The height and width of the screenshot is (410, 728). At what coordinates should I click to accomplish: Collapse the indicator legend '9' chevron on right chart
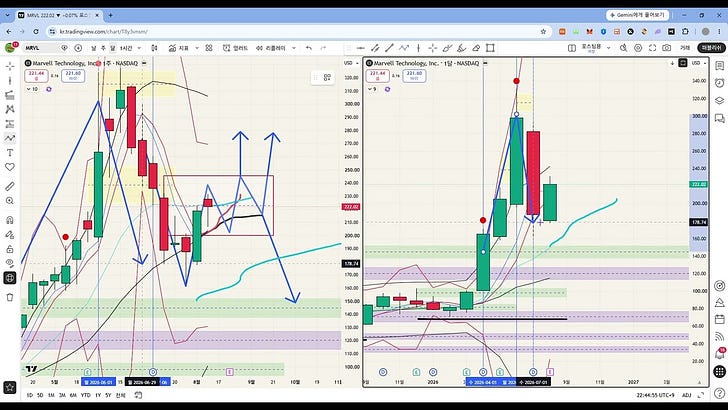coord(372,89)
